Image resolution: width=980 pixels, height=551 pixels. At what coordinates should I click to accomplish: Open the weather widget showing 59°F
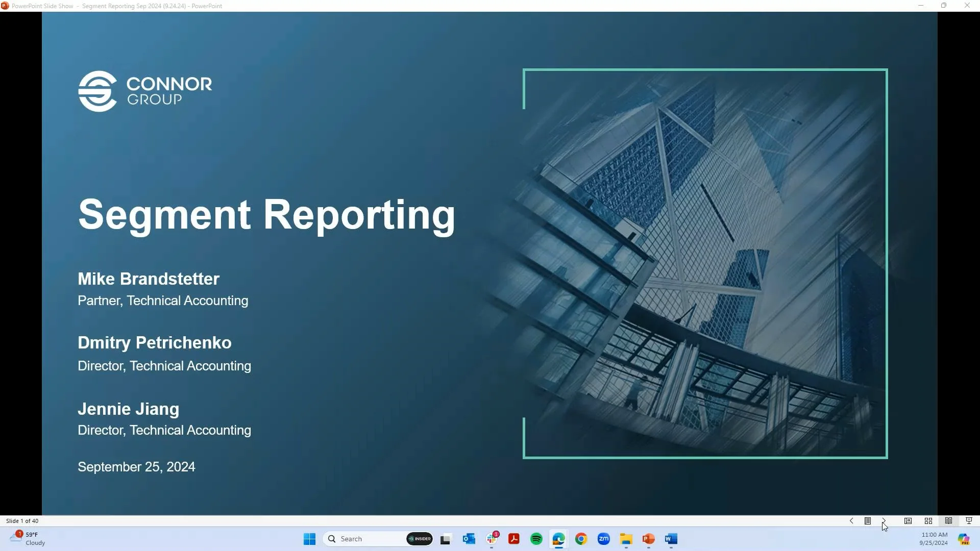point(28,539)
